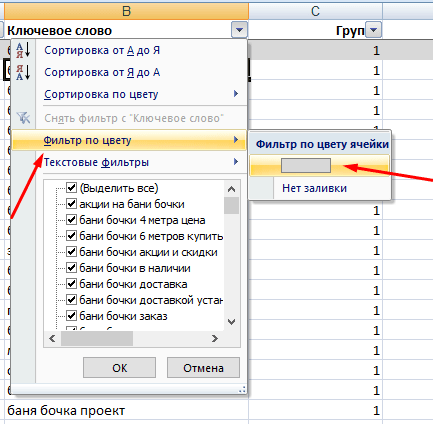Uncheck the (Выделить все) checkbox

click(x=72, y=188)
